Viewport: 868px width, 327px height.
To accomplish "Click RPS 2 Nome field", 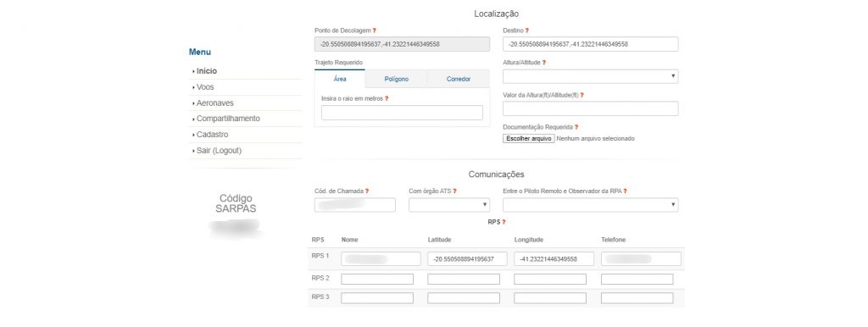I will coord(377,280).
